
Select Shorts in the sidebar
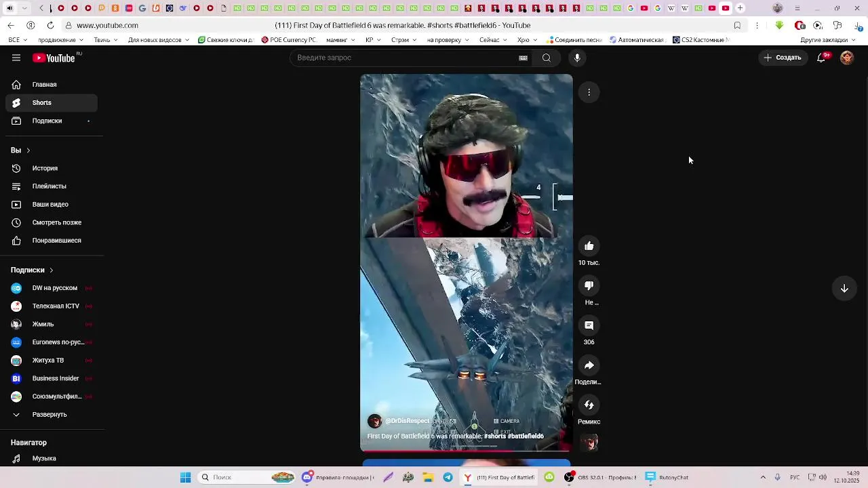pyautogui.click(x=52, y=103)
